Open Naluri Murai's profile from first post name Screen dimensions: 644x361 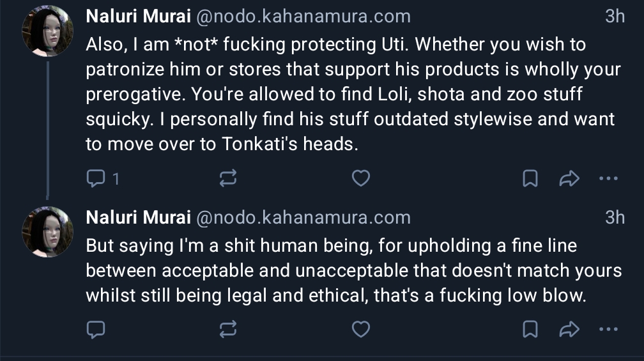click(x=138, y=17)
